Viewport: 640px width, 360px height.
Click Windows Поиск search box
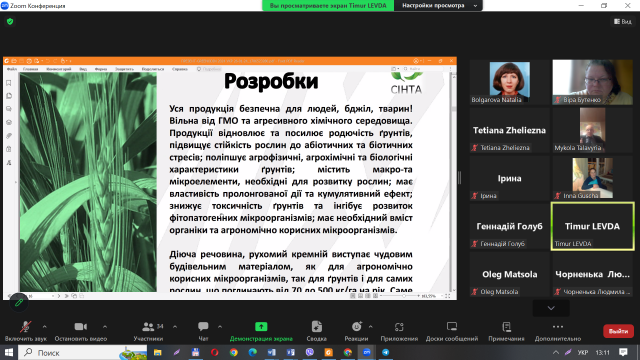[x=83, y=352]
